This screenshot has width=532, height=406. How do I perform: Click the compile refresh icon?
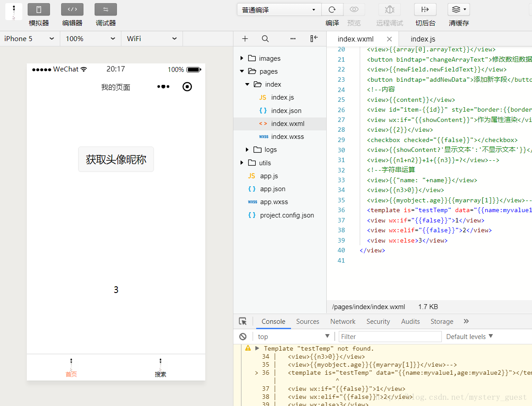[x=332, y=9]
